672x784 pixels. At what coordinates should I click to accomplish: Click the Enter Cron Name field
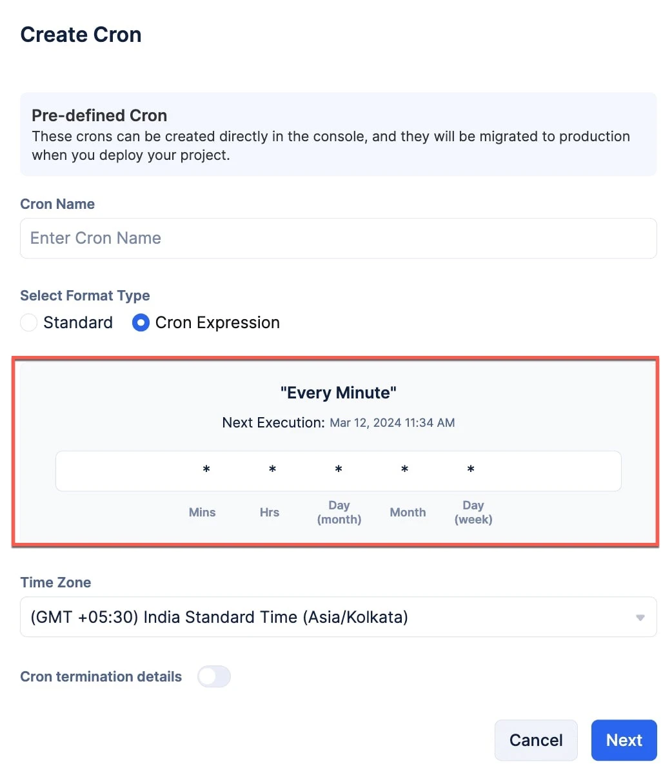click(339, 238)
